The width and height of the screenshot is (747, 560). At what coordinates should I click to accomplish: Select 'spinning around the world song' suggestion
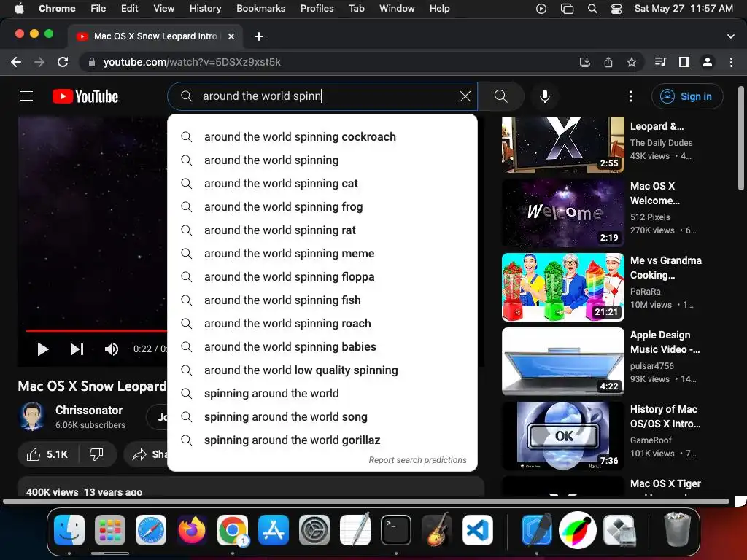click(x=322, y=416)
